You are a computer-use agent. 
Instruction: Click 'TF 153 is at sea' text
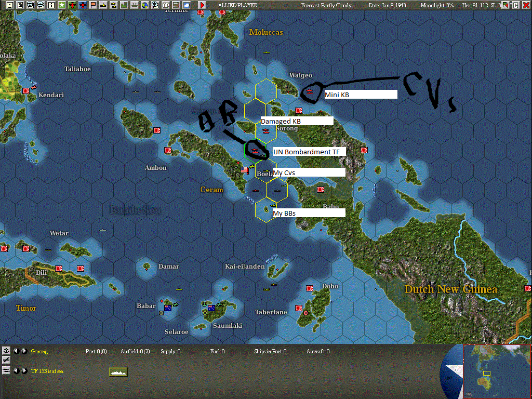47,371
